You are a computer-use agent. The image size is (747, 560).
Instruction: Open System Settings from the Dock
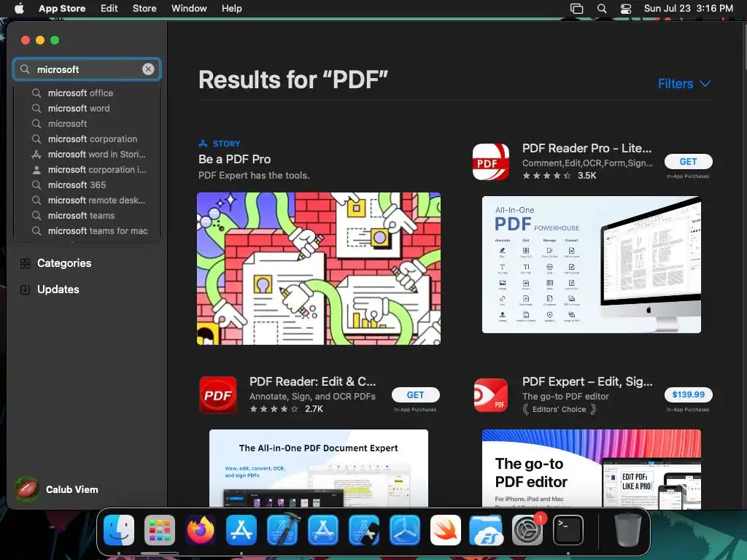tap(527, 530)
